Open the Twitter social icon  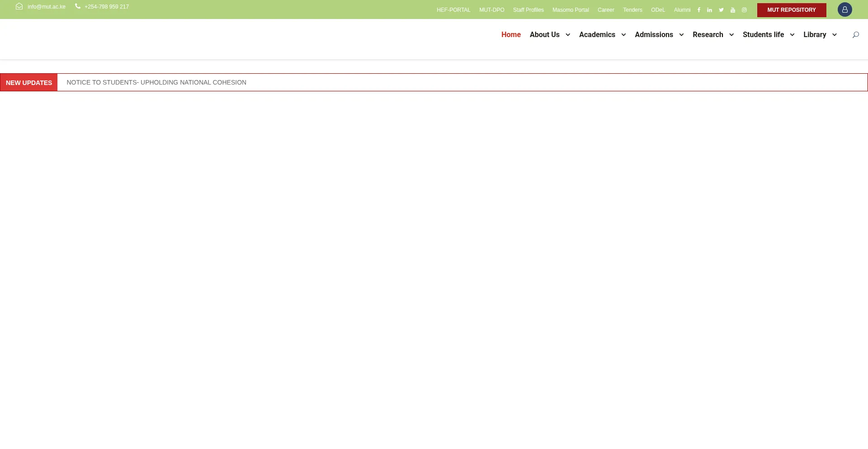(721, 10)
